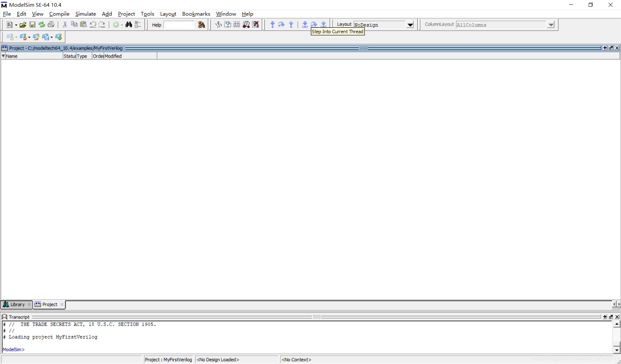Undock the Transcript pane
The height and width of the screenshot is (364, 621).
tap(611, 317)
